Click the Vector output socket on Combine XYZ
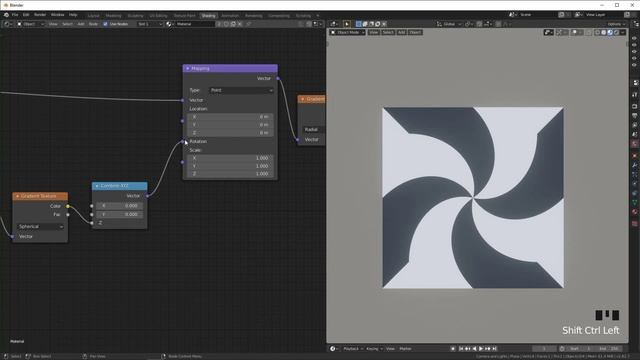640x360 pixels. [x=147, y=196]
